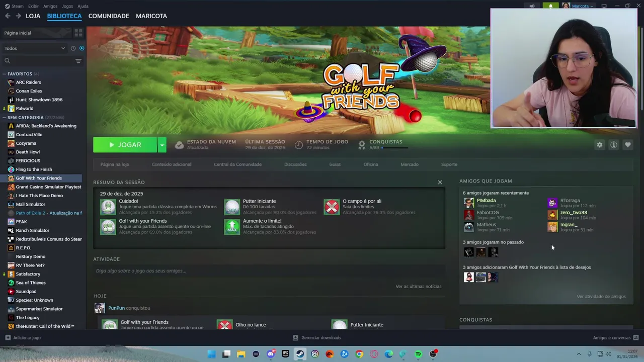Open Google Chrome from the taskbar

(359, 354)
